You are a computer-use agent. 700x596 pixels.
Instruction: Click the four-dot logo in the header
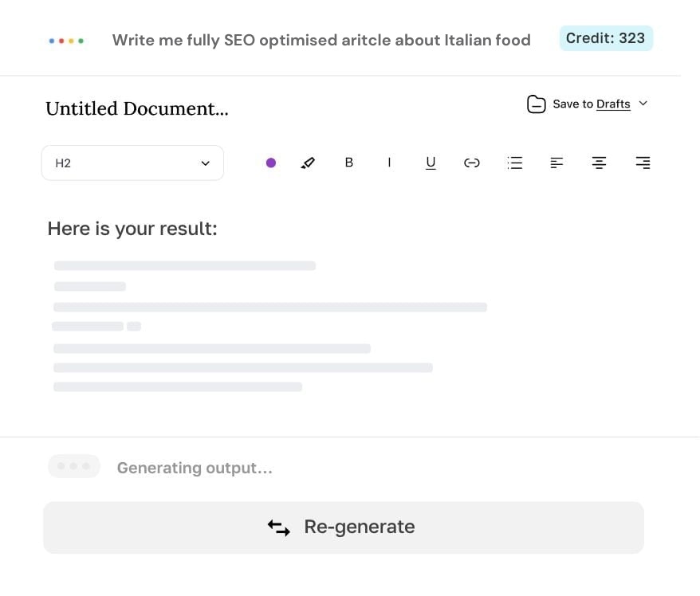pyautogui.click(x=66, y=40)
